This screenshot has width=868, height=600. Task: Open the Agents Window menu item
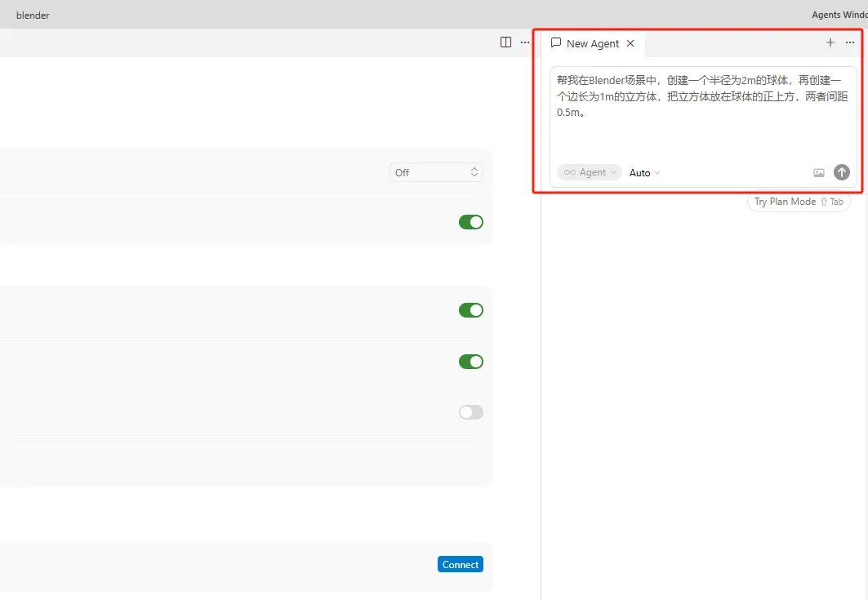(839, 15)
